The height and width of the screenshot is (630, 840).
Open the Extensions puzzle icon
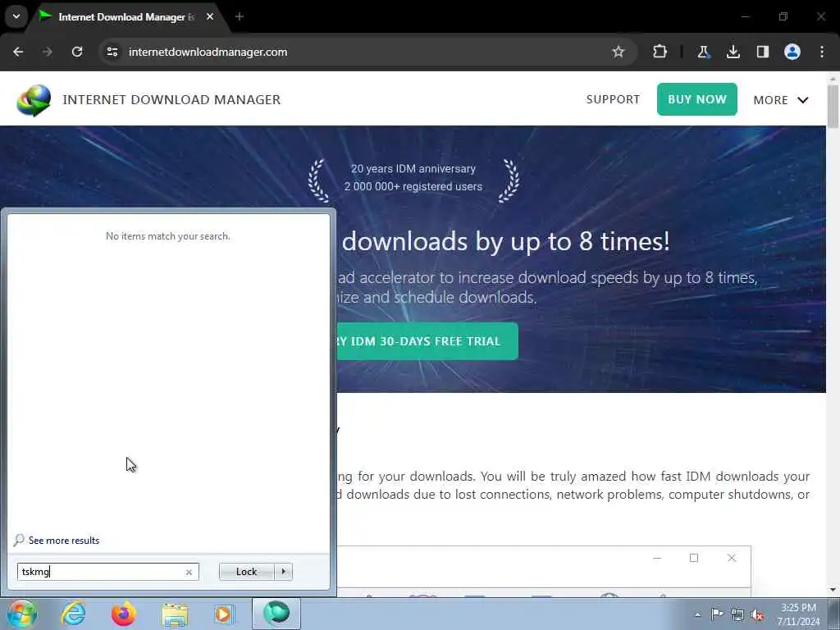(660, 52)
